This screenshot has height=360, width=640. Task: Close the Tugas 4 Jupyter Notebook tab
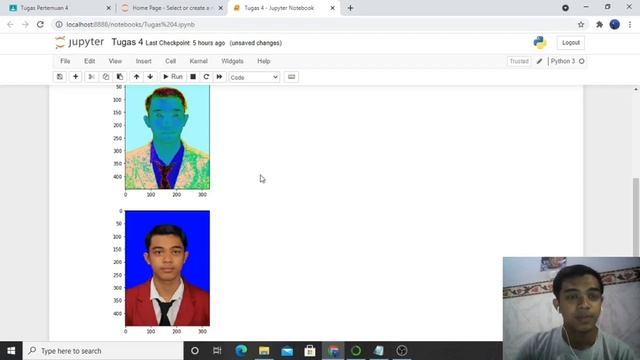tap(332, 8)
